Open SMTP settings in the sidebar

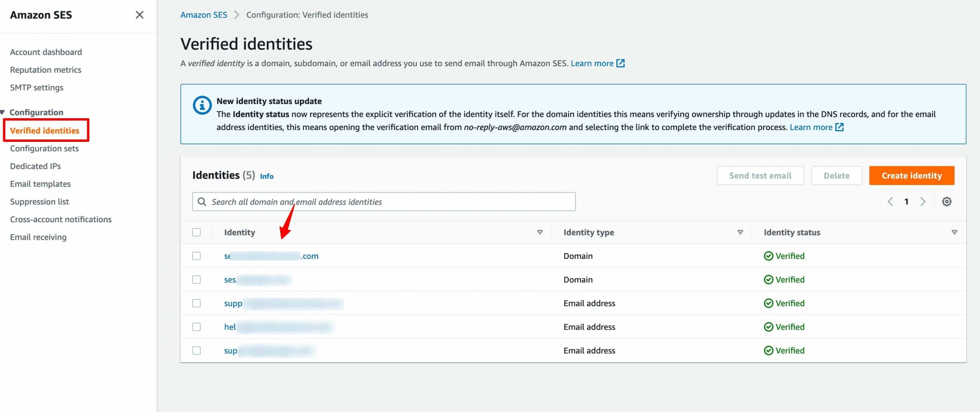point(37,88)
